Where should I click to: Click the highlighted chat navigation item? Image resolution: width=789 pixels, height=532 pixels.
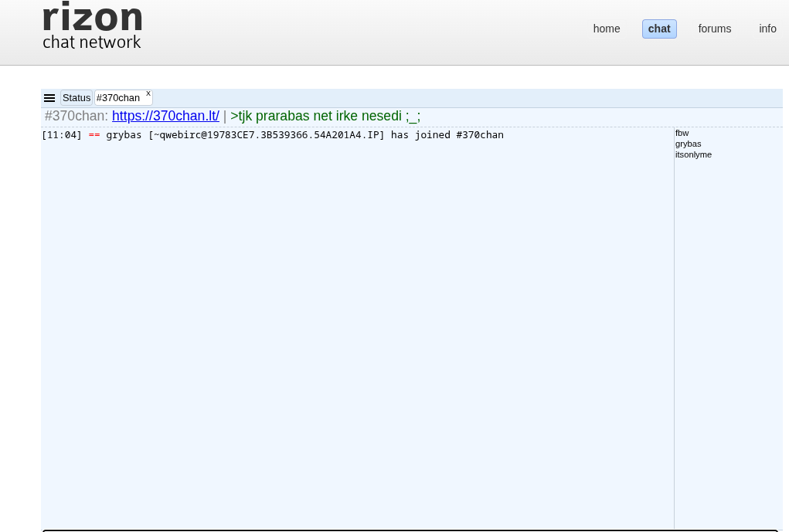[x=659, y=29]
